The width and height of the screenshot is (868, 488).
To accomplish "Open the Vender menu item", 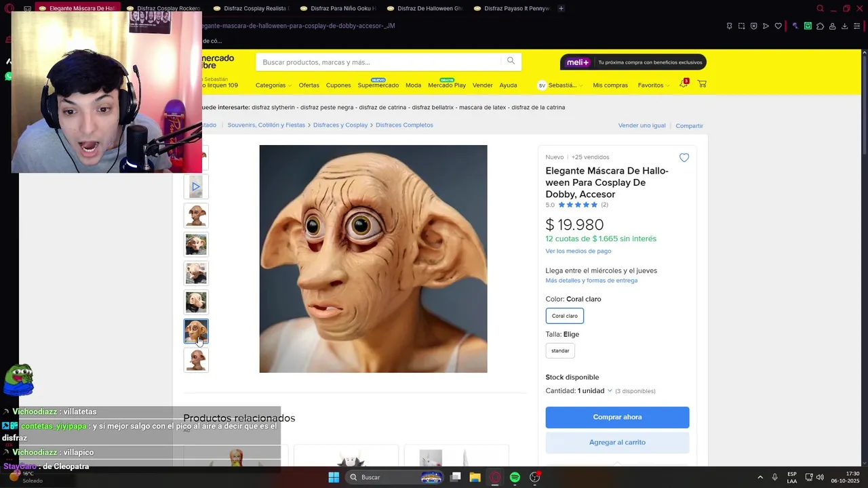I will tap(483, 85).
